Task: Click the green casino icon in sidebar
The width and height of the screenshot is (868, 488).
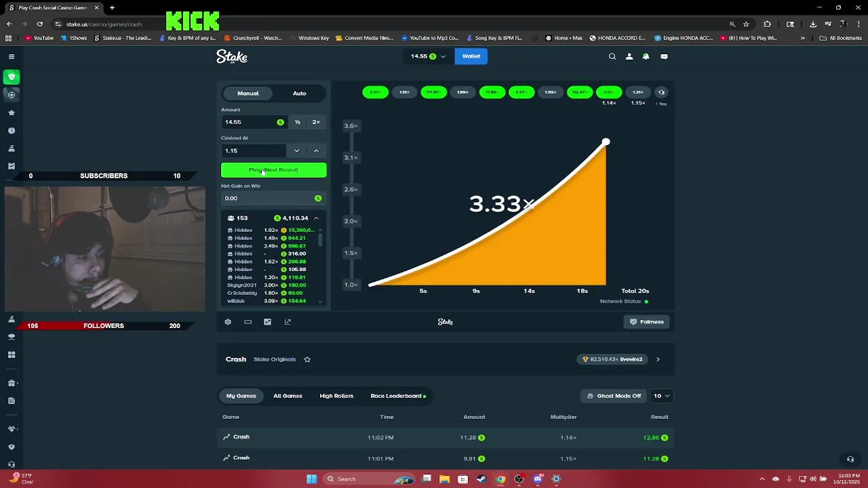Action: coord(12,77)
